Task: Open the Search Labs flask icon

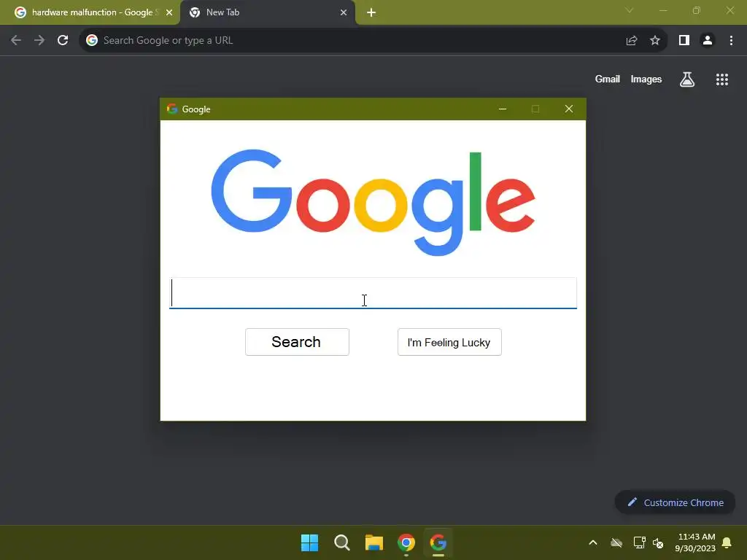Action: point(687,79)
